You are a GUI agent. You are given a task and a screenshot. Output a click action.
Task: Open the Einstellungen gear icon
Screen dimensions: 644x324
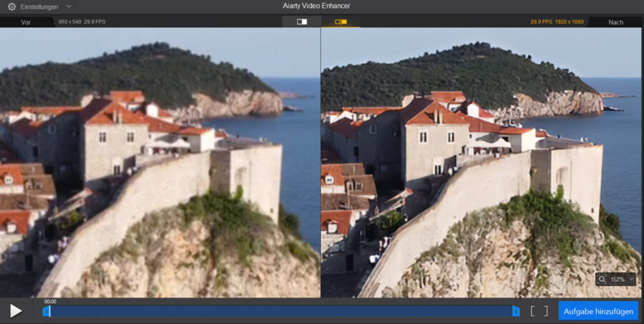(x=11, y=6)
